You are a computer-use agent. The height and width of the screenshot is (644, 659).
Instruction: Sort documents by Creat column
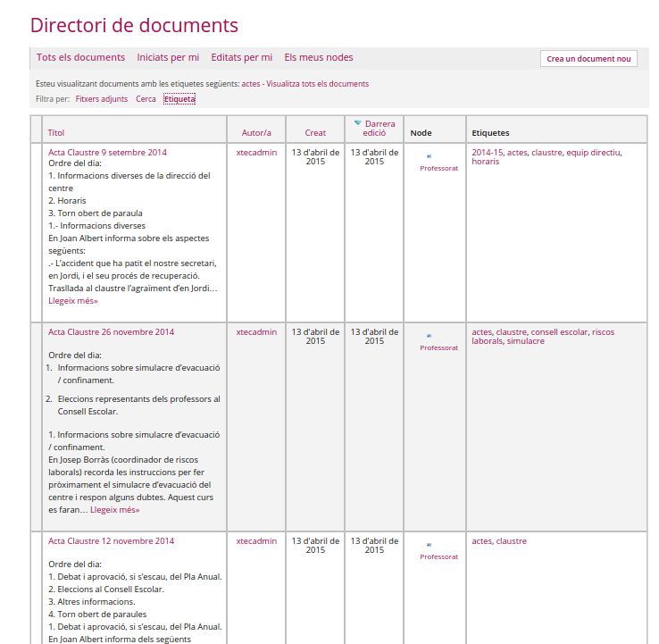point(315,133)
